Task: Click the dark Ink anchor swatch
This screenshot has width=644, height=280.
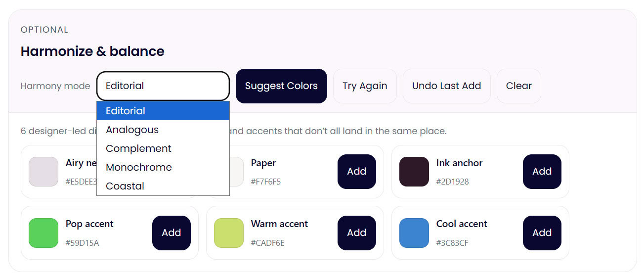Action: [x=414, y=172]
